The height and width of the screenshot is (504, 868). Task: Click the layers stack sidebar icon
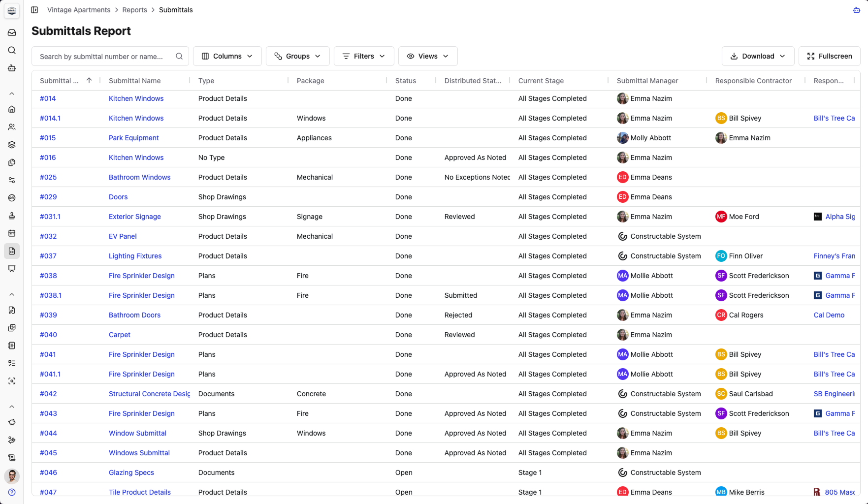(12, 145)
